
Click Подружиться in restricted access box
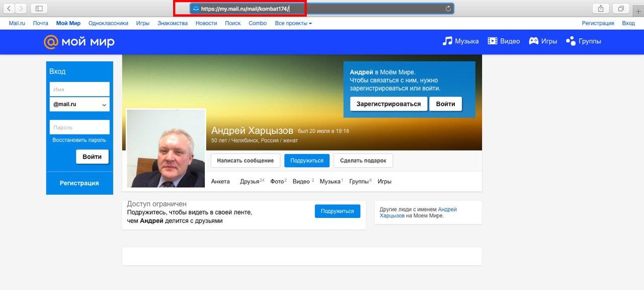coord(338,211)
